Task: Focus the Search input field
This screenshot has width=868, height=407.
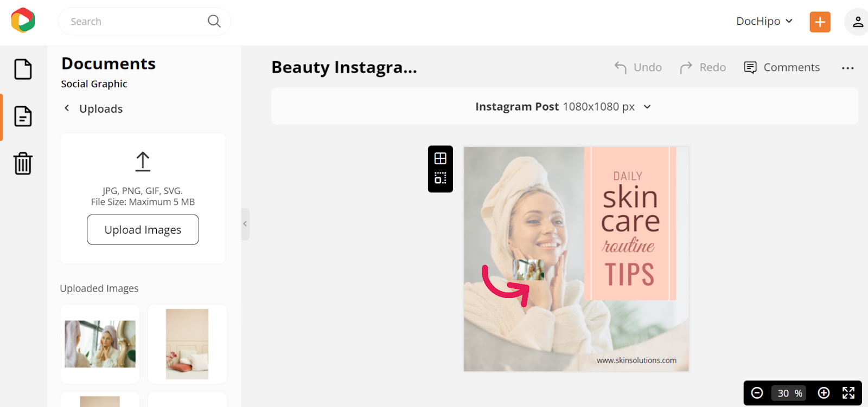Action: tap(144, 21)
